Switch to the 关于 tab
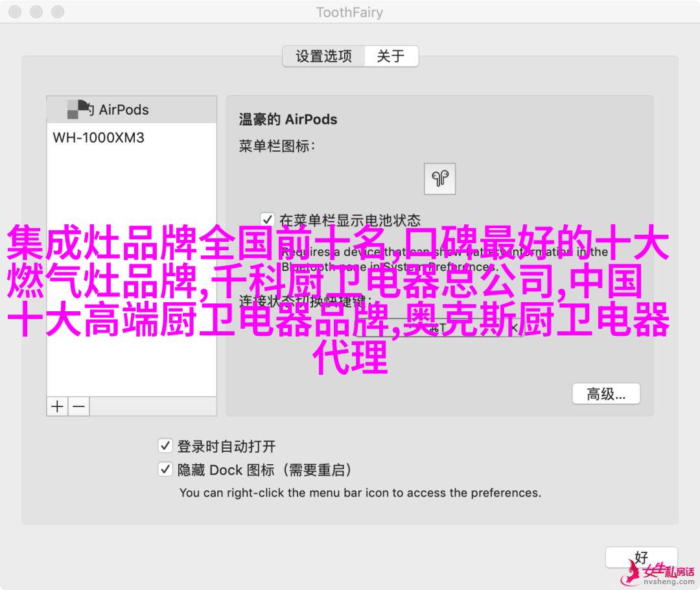This screenshot has height=590, width=700. pos(391,56)
